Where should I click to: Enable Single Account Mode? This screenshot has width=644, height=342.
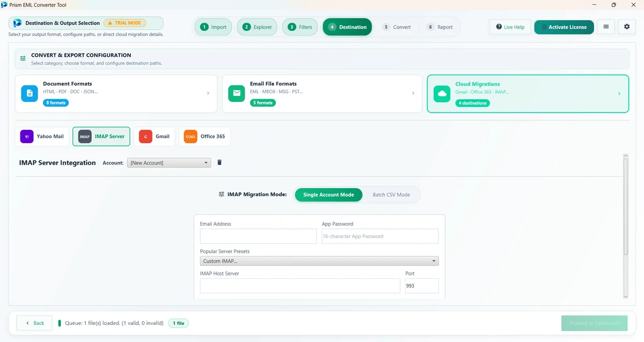tap(328, 195)
